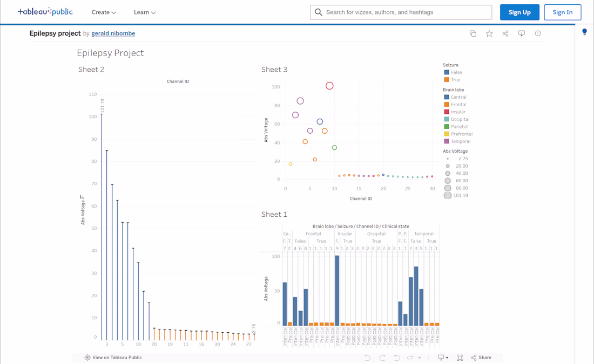Open the Tableau Public home logo
Screen dimensions: 594x364
click(x=45, y=12)
